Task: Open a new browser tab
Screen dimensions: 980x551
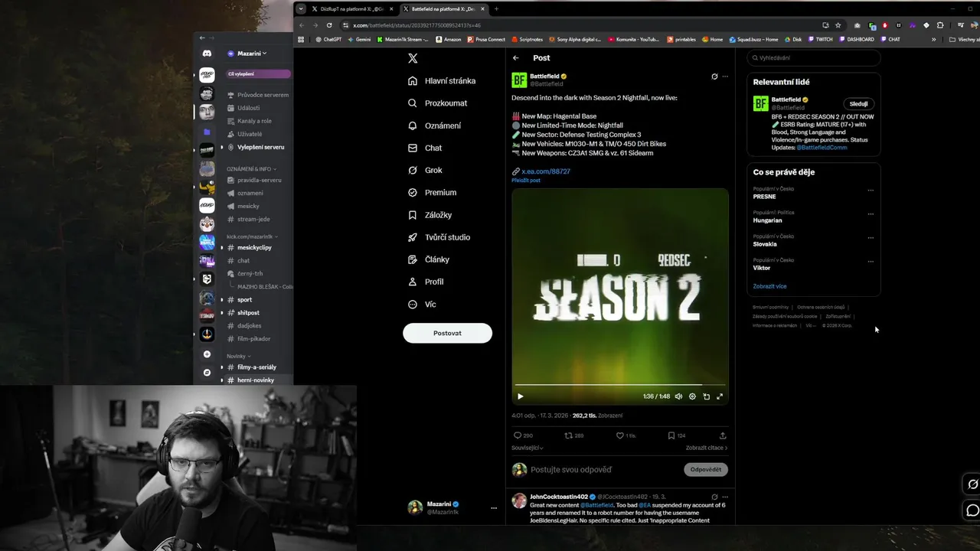Action: 496,9
